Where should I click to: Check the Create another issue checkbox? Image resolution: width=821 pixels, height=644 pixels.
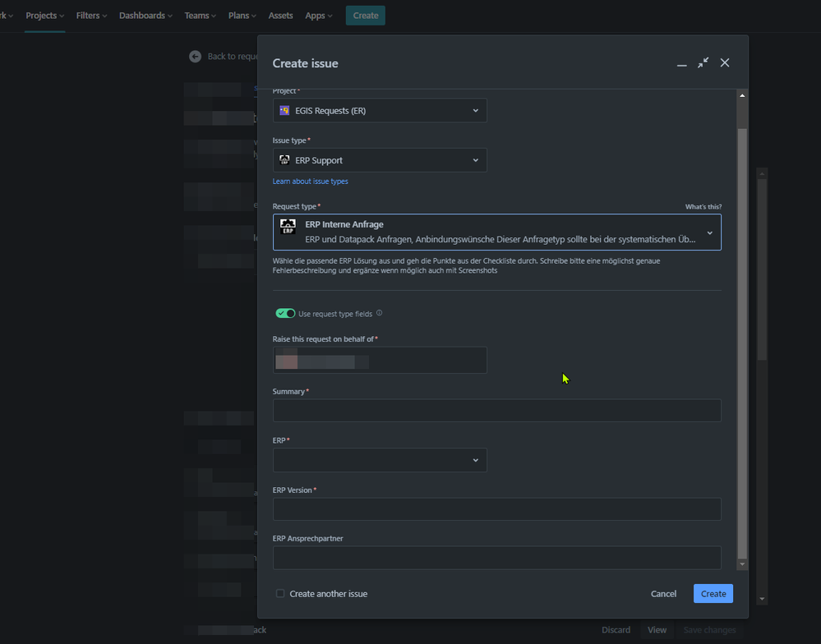(280, 593)
